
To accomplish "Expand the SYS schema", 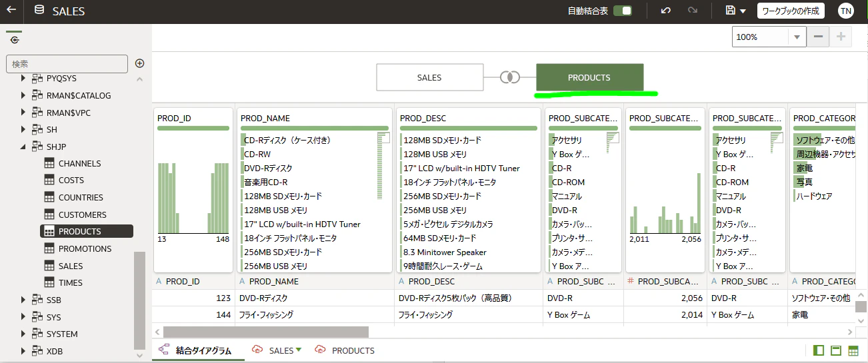I will (23, 317).
